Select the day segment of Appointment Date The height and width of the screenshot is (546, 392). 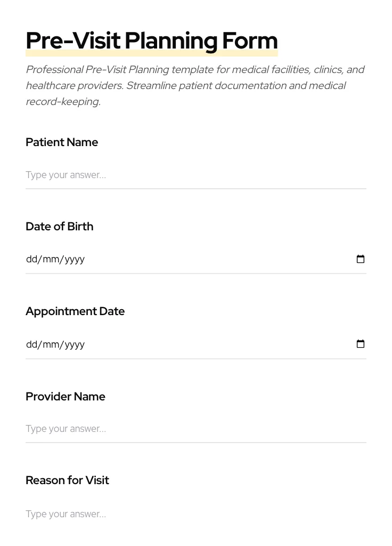(x=31, y=344)
